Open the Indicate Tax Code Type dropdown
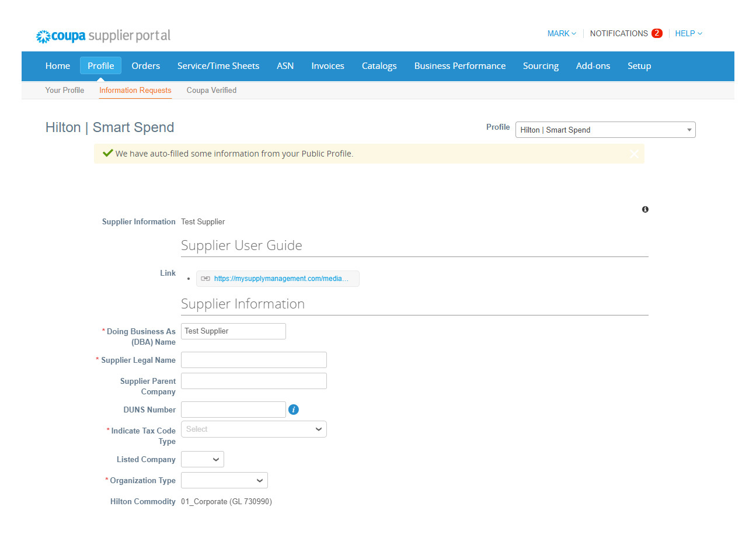Screen dimensions: 756x548 coord(253,429)
